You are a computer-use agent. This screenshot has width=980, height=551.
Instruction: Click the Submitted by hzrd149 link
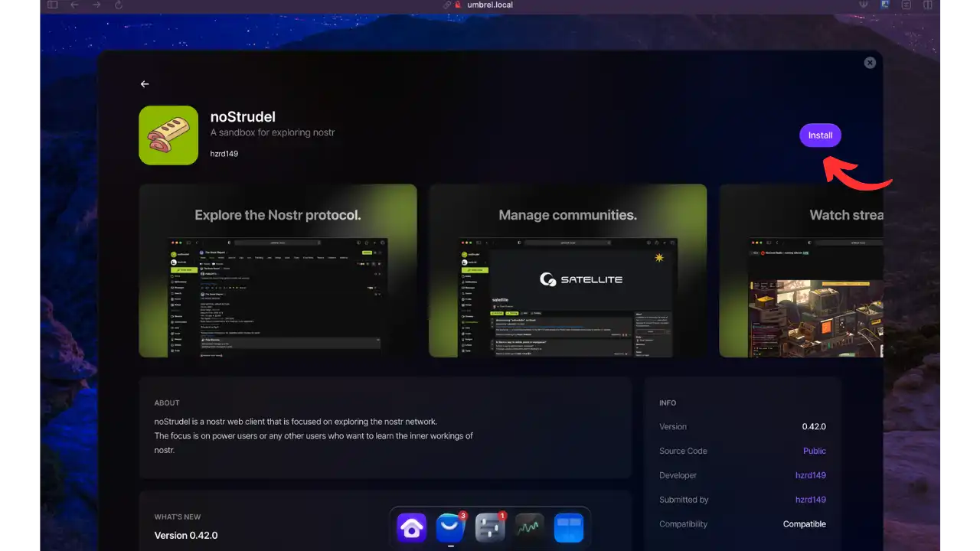click(x=811, y=500)
